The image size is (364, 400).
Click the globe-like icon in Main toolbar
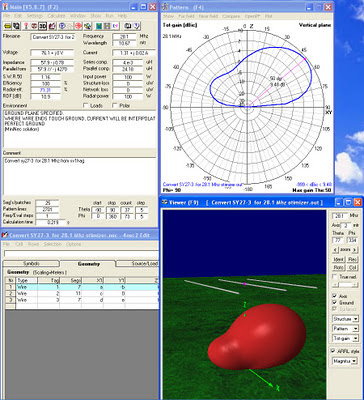pos(87,26)
